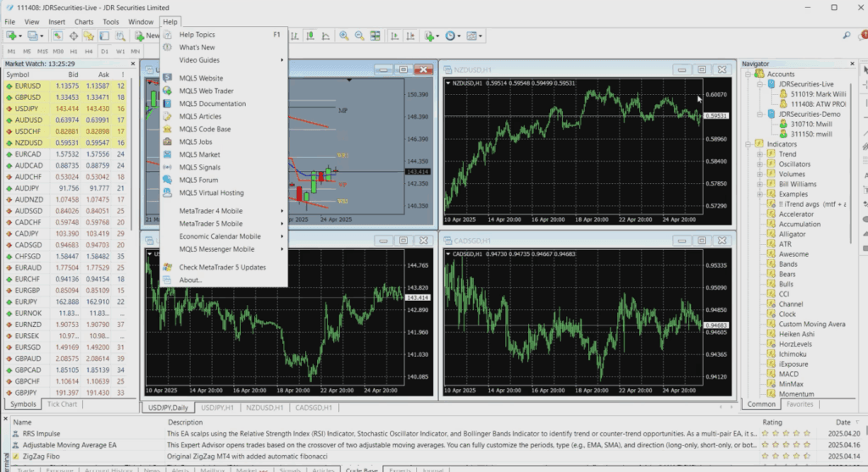This screenshot has width=868, height=472.
Task: Select the M1 timeframe button
Action: coord(11,52)
